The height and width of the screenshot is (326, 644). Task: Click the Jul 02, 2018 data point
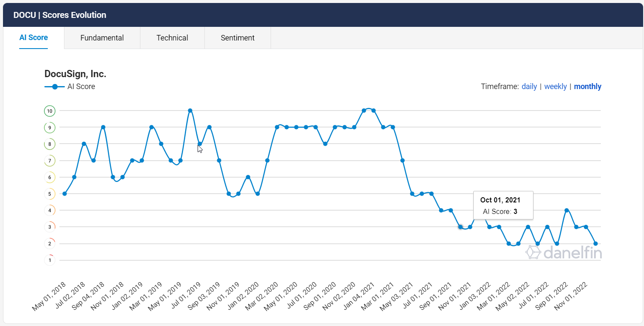click(x=84, y=144)
